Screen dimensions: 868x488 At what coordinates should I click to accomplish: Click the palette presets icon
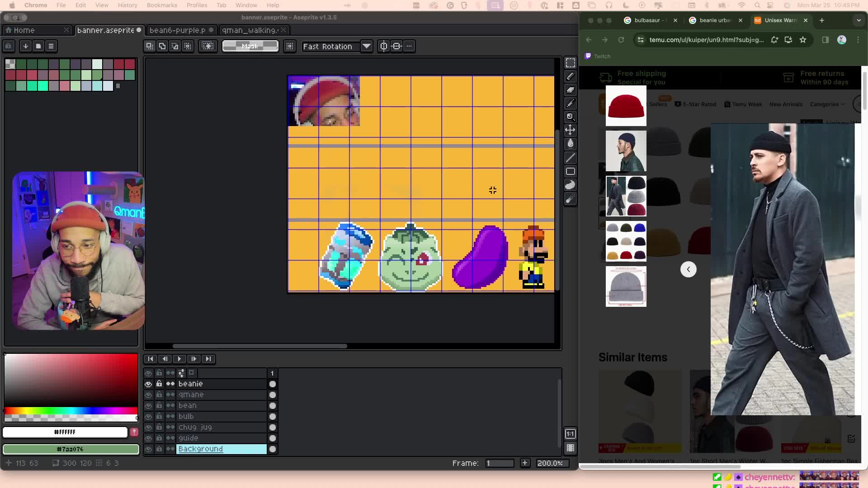(38, 46)
